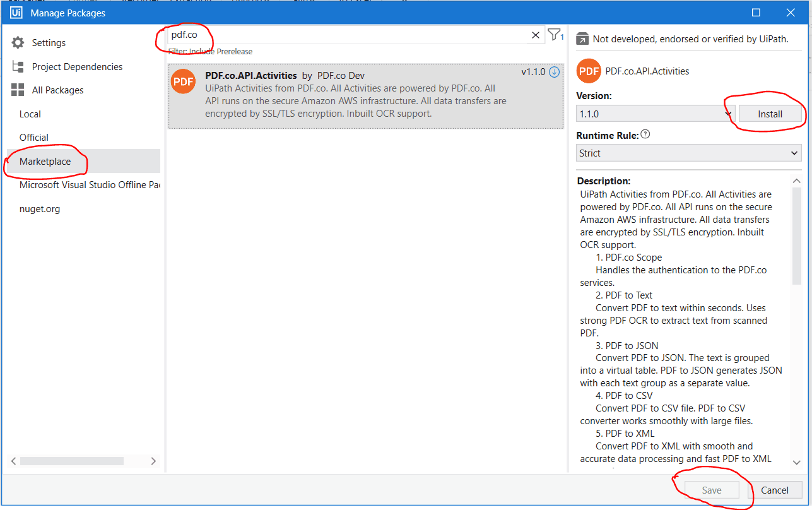Open the filter funnel icon
The width and height of the screenshot is (812, 510).
(554, 35)
